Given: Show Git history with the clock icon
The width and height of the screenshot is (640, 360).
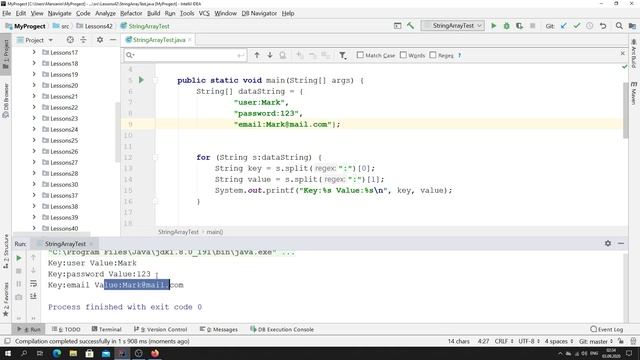Looking at the screenshot, I should pos(590,26).
